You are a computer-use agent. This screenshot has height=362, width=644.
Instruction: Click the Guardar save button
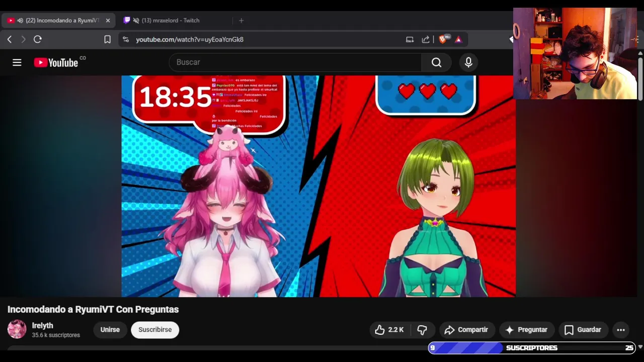(x=583, y=330)
